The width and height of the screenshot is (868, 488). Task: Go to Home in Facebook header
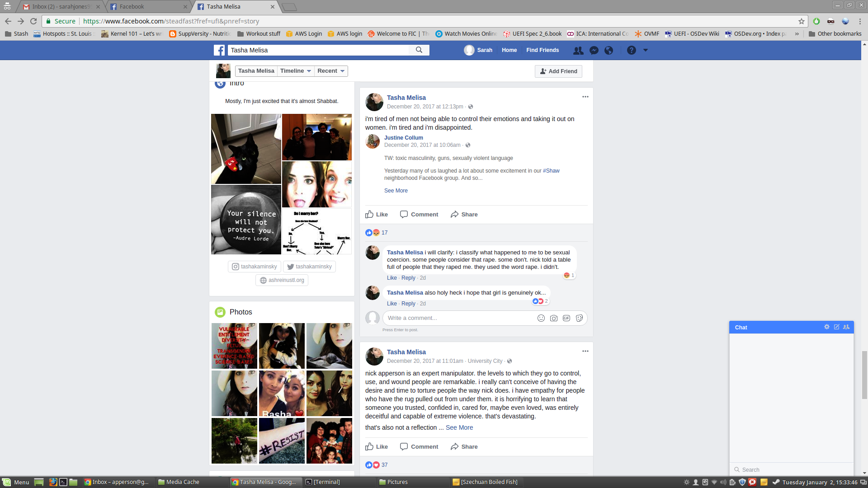pyautogui.click(x=509, y=50)
